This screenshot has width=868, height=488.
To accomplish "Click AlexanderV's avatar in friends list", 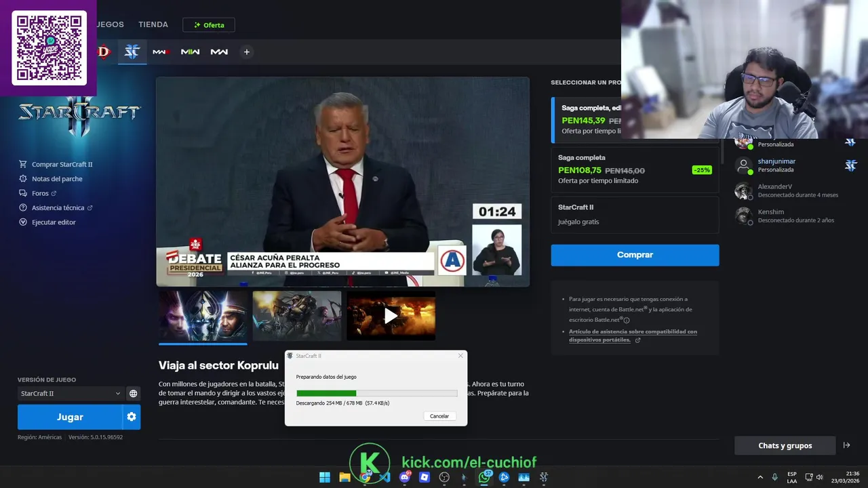I will coord(744,191).
